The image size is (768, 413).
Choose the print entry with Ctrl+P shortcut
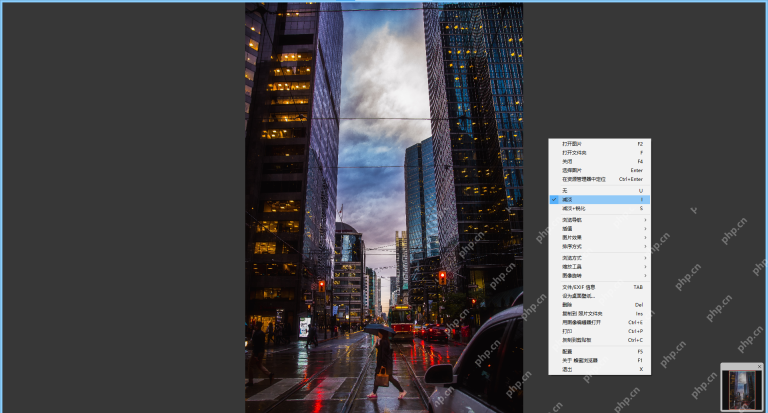click(x=600, y=331)
